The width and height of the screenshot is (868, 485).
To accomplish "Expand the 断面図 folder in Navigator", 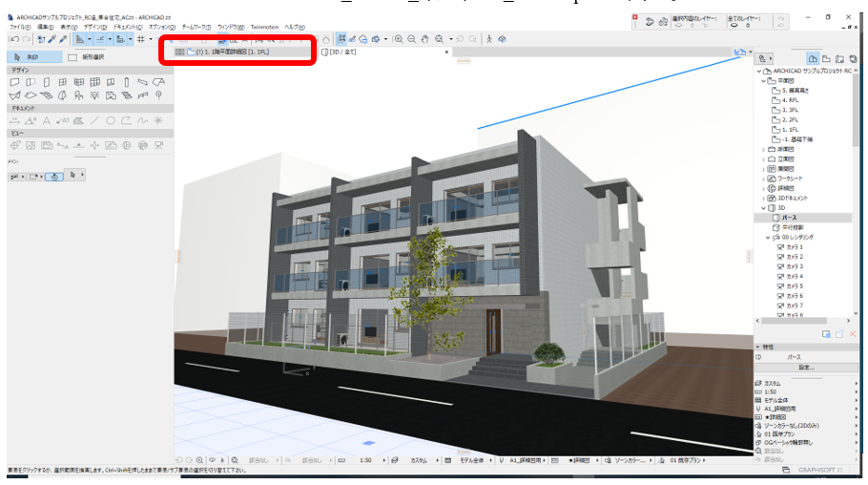I will pos(763,150).
